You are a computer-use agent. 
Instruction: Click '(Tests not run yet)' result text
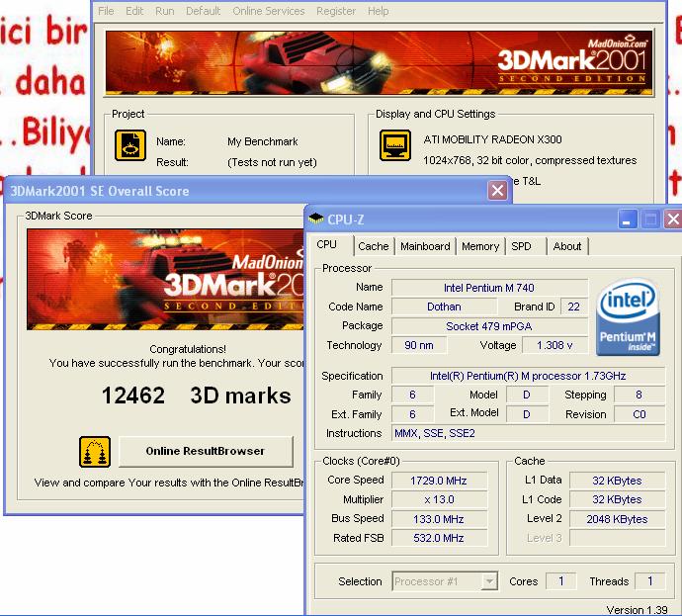point(272,163)
